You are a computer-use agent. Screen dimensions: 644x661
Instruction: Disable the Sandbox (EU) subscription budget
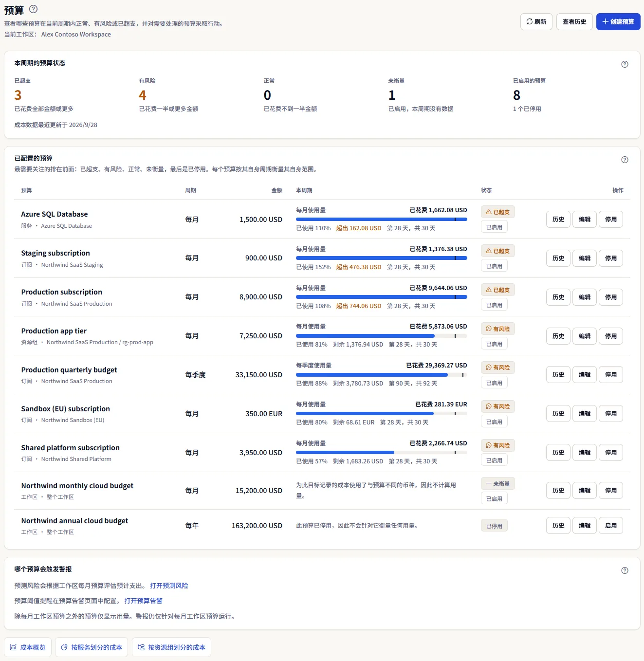point(611,414)
